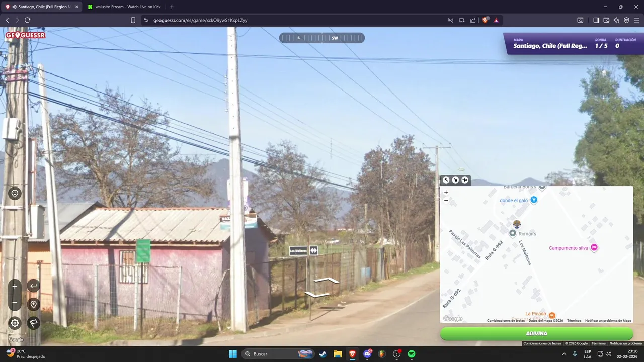Open File Explorer from taskbar
The width and height of the screenshot is (644, 362).
pyautogui.click(x=338, y=354)
